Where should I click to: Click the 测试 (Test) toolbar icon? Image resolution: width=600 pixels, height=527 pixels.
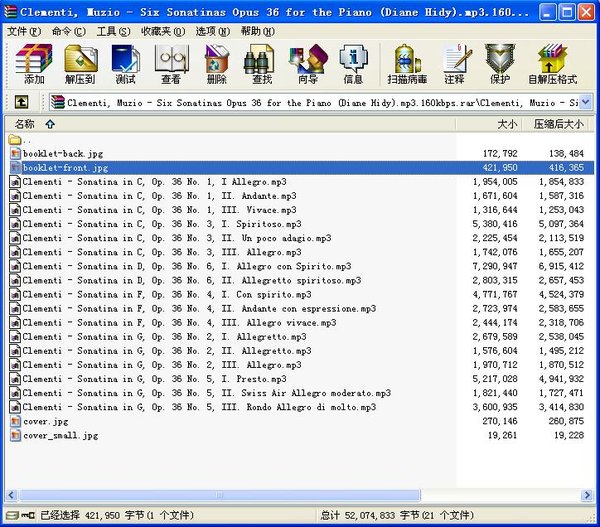(126, 64)
